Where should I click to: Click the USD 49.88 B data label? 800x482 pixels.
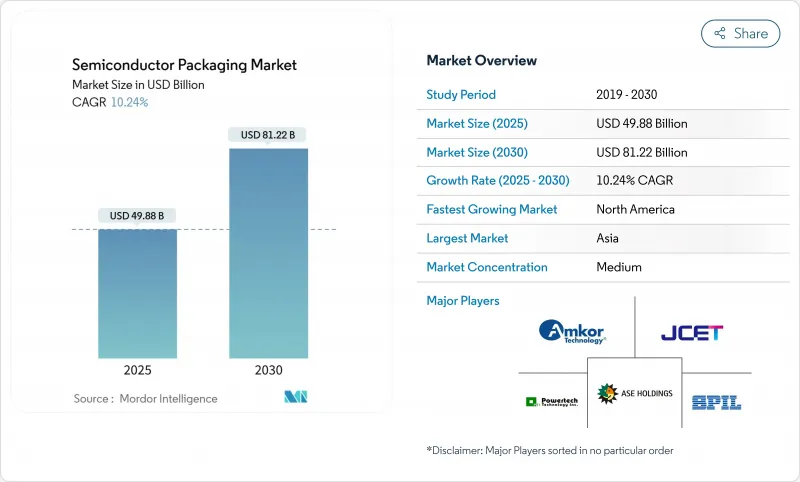(x=137, y=215)
